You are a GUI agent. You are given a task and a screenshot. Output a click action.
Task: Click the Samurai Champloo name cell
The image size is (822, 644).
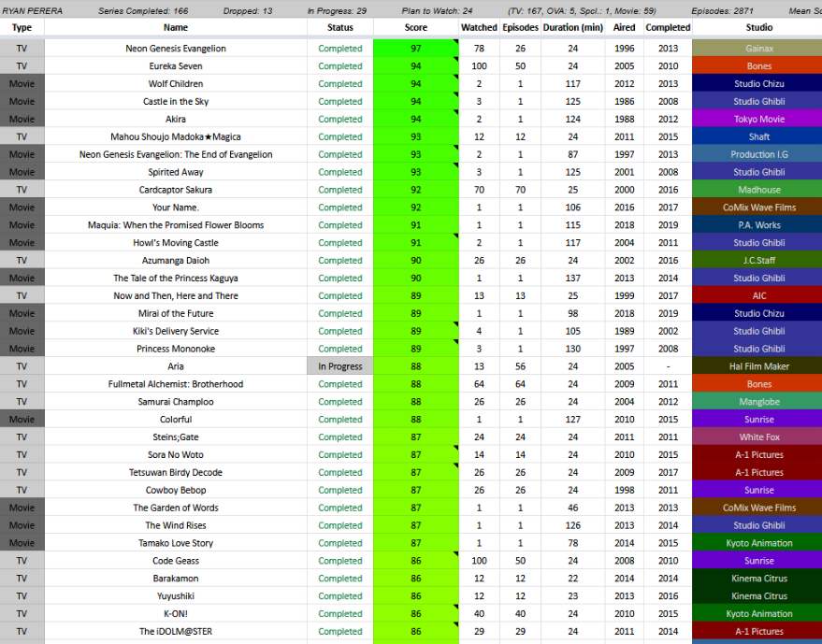pyautogui.click(x=176, y=402)
